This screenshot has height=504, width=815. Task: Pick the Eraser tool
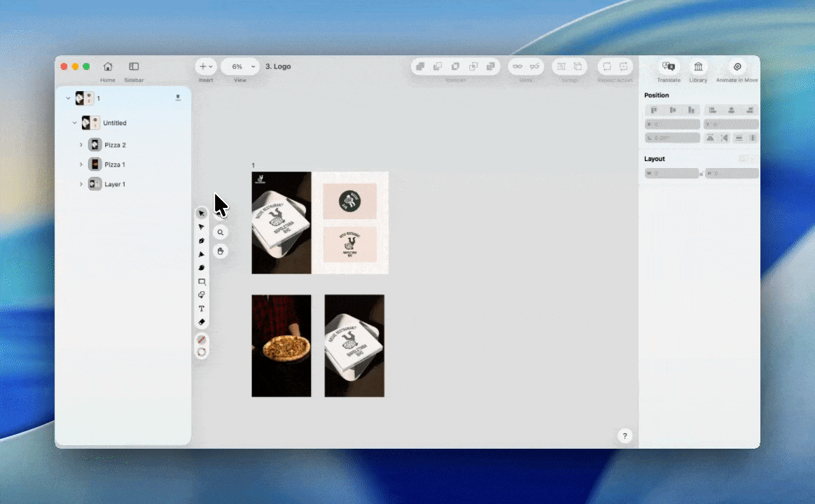202,322
